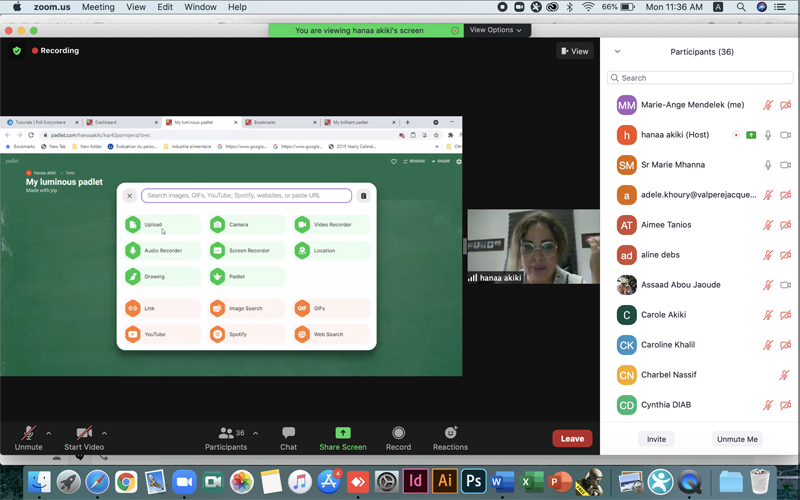Open the Participants panel icon
This screenshot has width=800, height=500.
pos(226,433)
